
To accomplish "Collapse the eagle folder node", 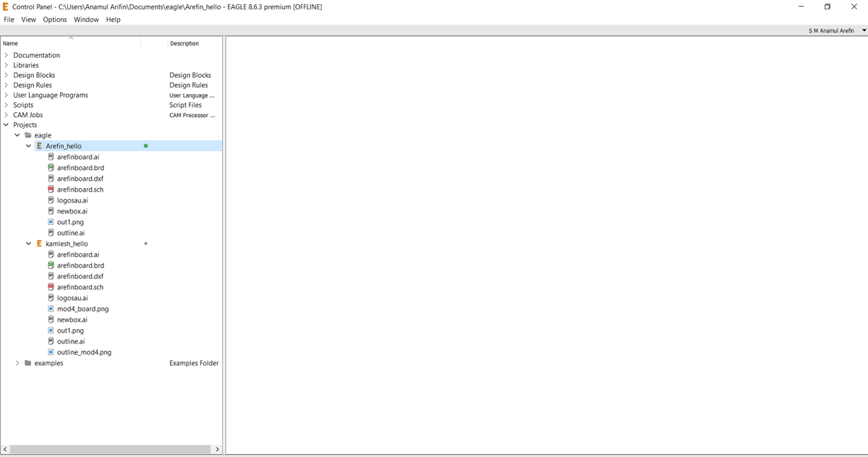I will point(17,135).
